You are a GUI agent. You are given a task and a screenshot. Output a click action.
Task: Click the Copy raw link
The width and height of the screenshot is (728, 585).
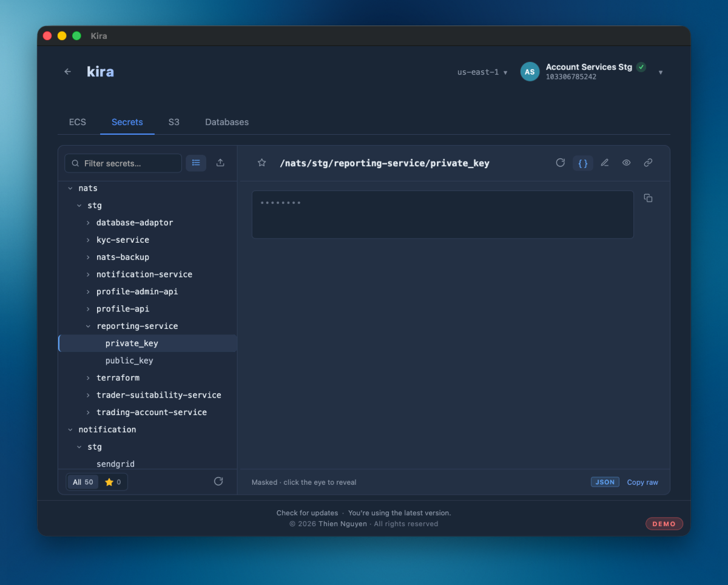point(642,482)
